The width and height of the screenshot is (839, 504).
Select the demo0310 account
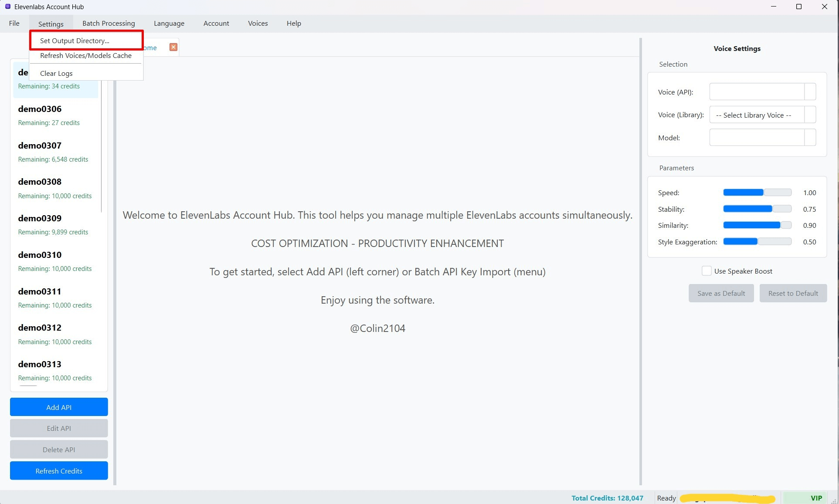(56, 261)
